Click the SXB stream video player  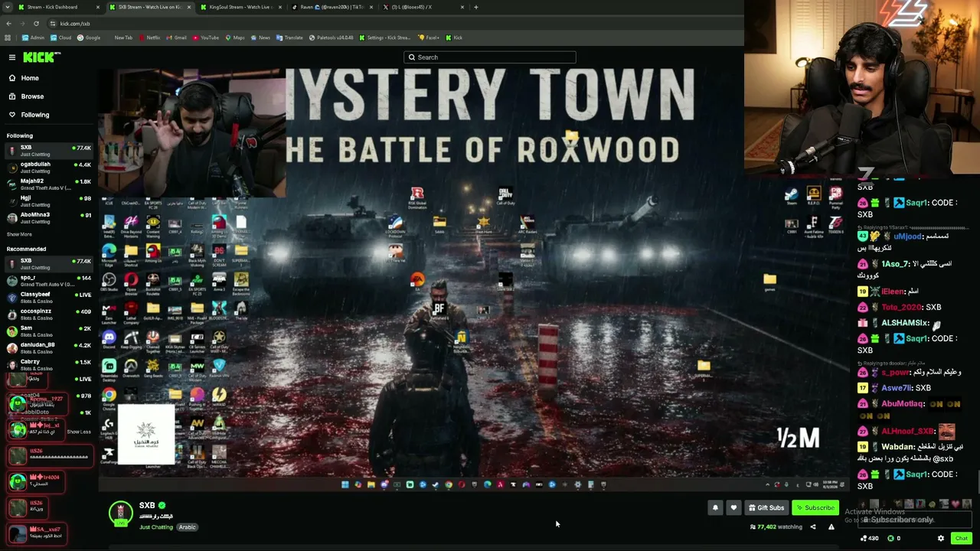pyautogui.click(x=474, y=279)
